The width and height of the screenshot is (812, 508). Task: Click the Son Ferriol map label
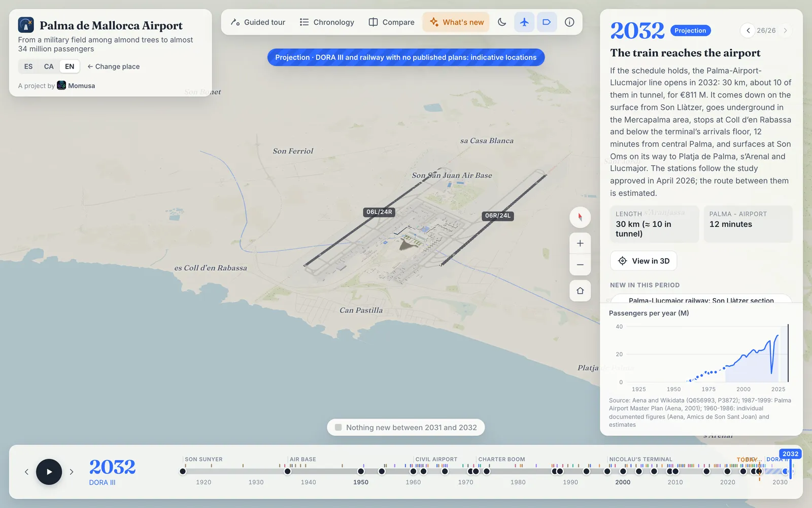coord(293,151)
